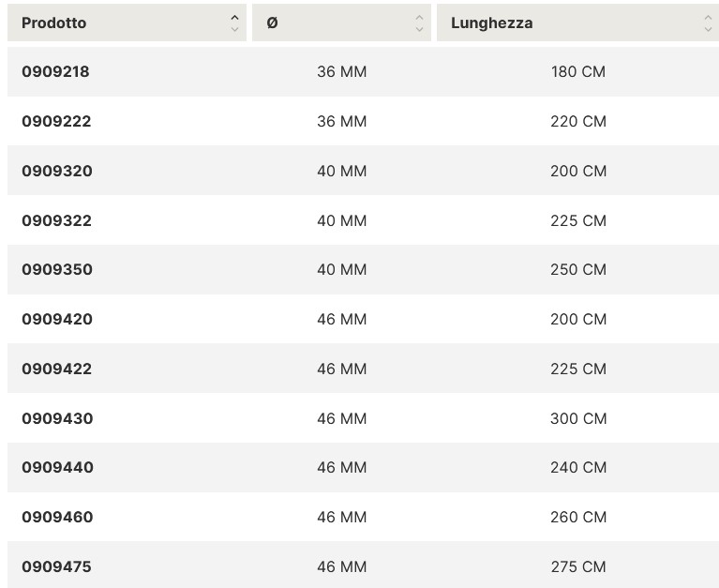719x588 pixels.
Task: Sort by Prodotto using the sort arrows
Action: click(x=234, y=23)
